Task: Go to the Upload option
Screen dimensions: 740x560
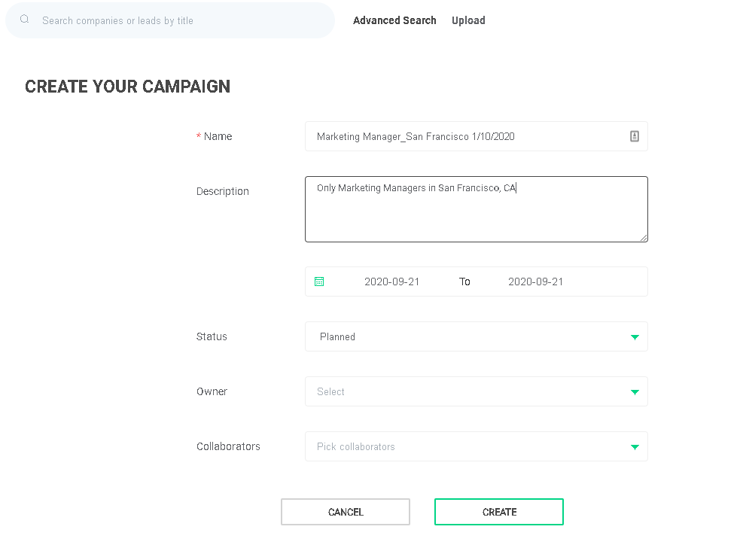Action: tap(468, 20)
